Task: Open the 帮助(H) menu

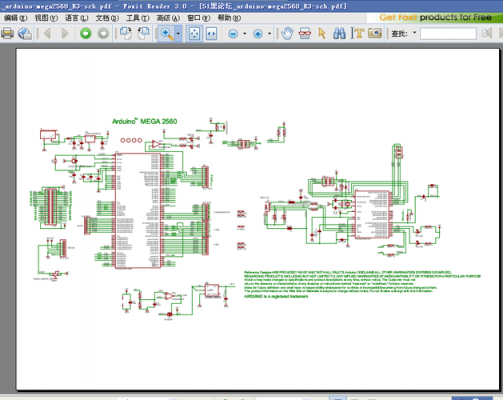Action: (x=229, y=18)
